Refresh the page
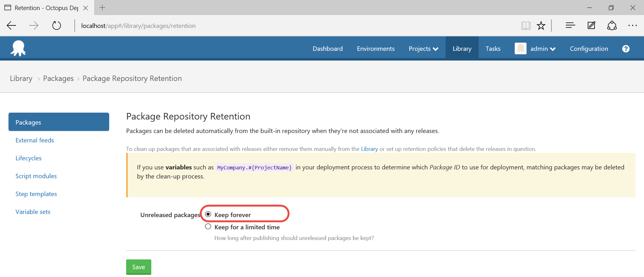The width and height of the screenshot is (644, 277). pos(56,26)
